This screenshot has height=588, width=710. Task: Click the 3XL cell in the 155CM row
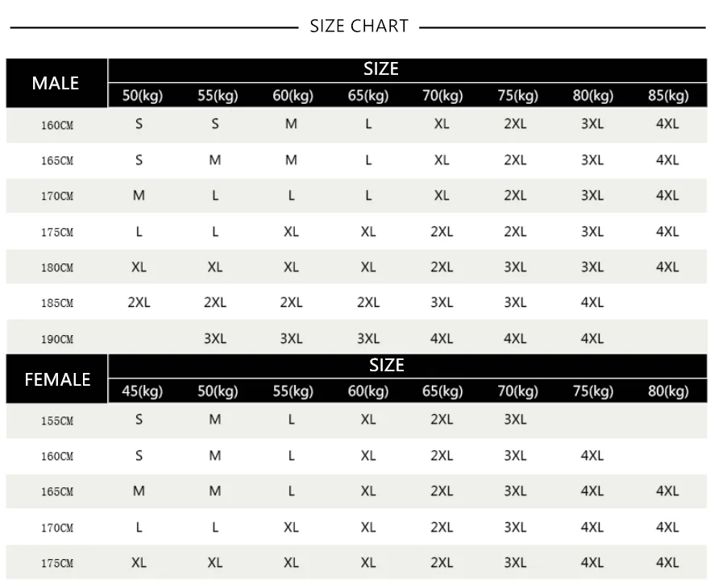(x=515, y=420)
